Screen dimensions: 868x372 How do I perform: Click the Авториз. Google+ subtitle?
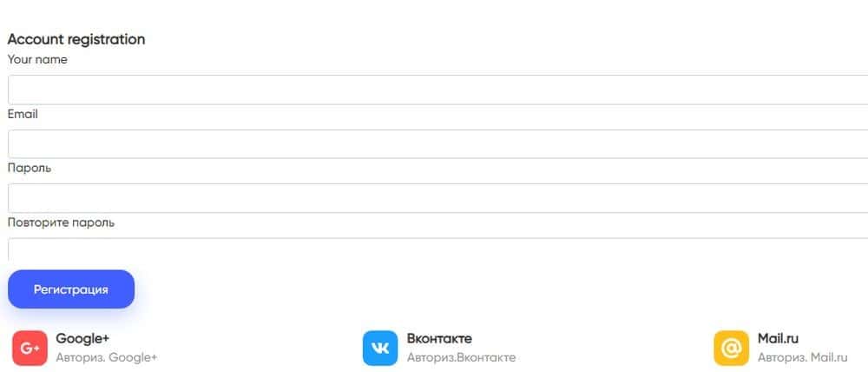point(107,357)
